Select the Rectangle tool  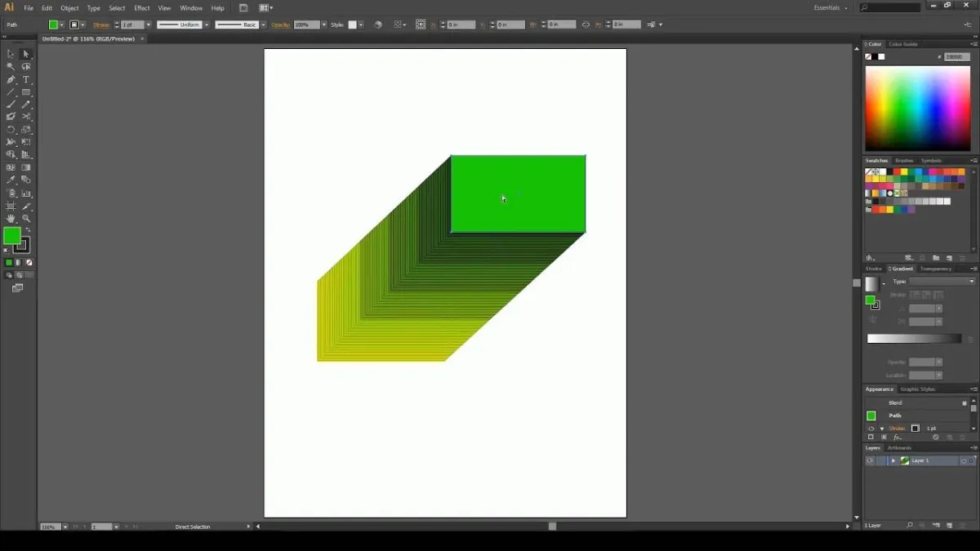[x=26, y=92]
